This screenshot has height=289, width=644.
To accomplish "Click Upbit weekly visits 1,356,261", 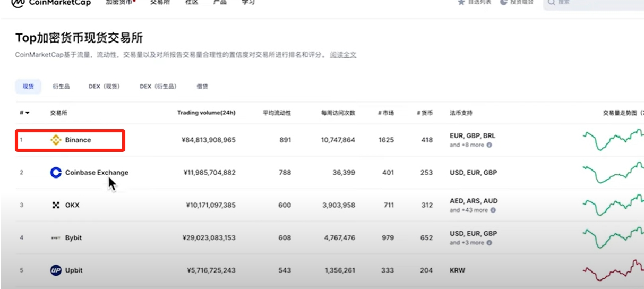I will [340, 270].
